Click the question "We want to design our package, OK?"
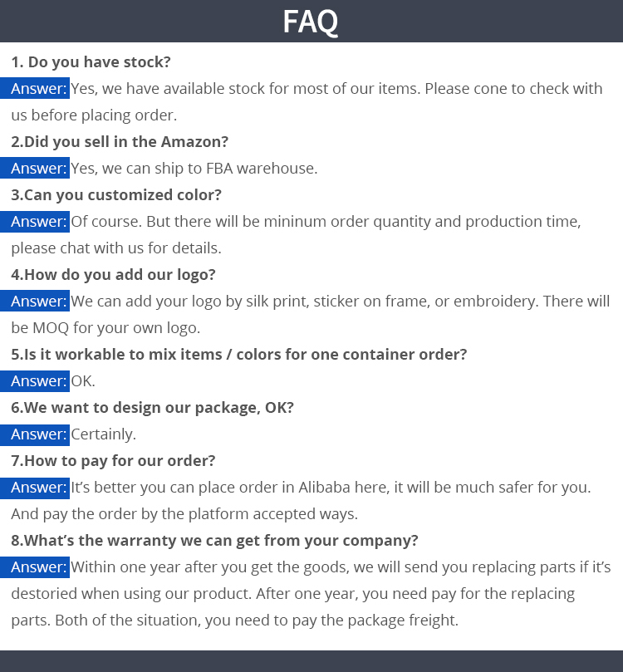Viewport: 623px width, 672px height. pyautogui.click(x=152, y=408)
